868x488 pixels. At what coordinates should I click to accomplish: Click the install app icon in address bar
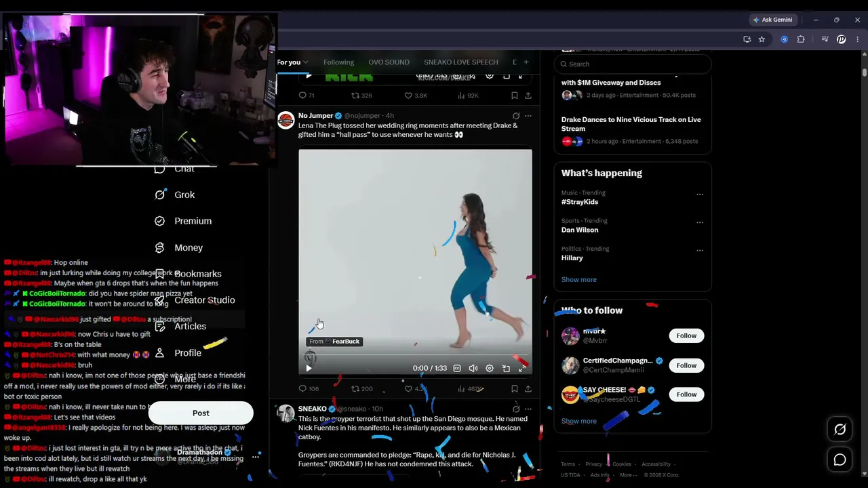(x=747, y=39)
